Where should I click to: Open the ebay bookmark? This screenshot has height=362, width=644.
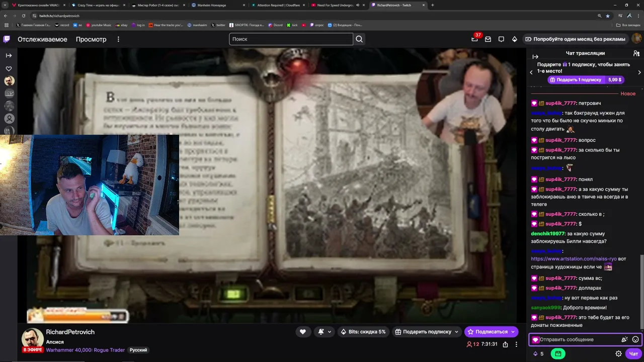121,25
